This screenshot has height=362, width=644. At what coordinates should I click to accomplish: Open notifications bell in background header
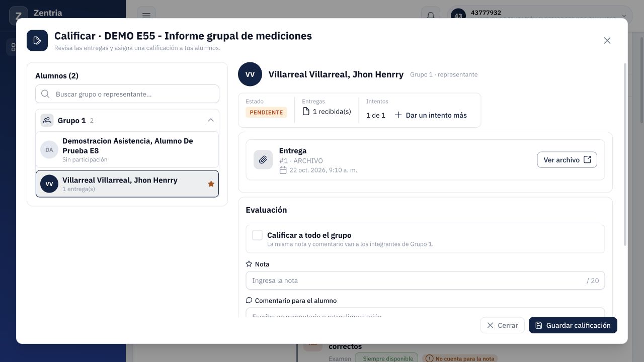click(x=431, y=16)
